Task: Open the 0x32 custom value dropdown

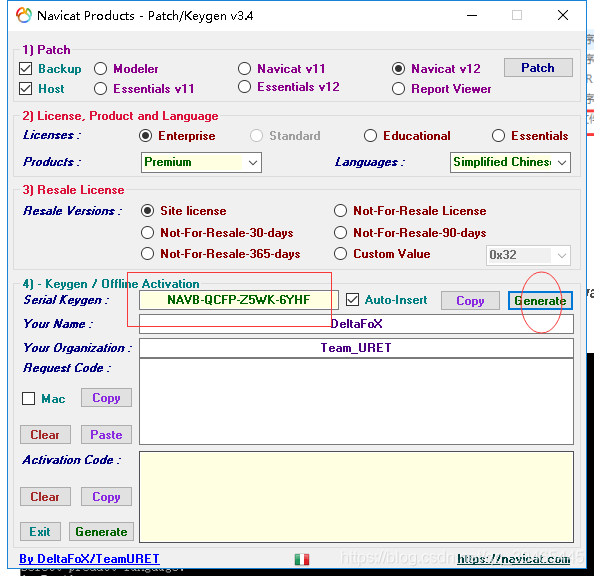Action: pos(528,255)
